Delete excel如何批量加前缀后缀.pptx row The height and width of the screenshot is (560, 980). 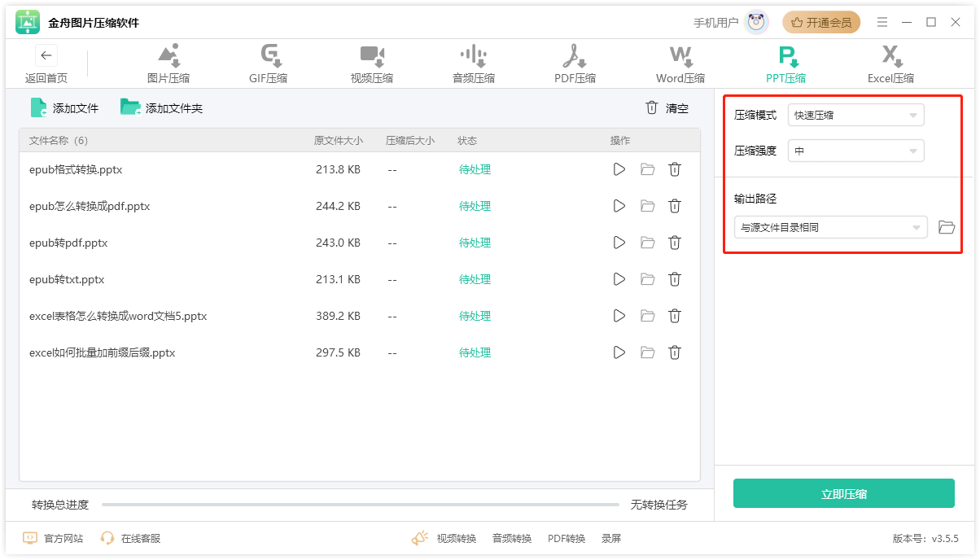pos(675,352)
